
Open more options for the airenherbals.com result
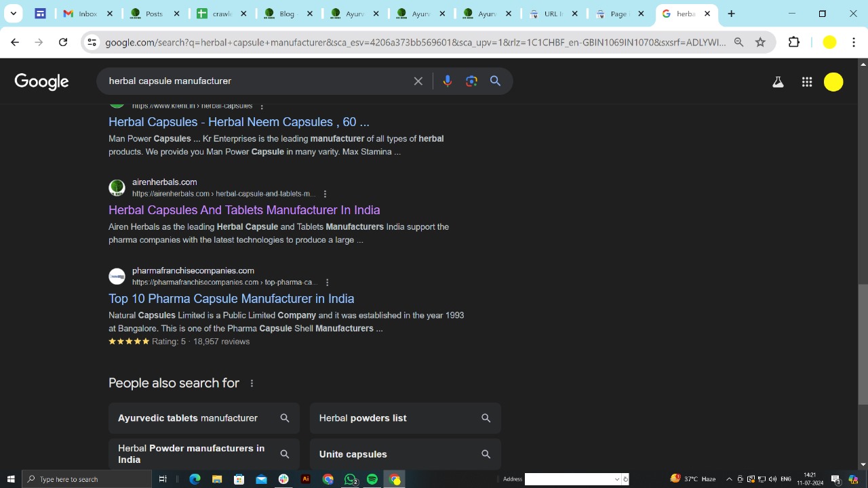(325, 194)
